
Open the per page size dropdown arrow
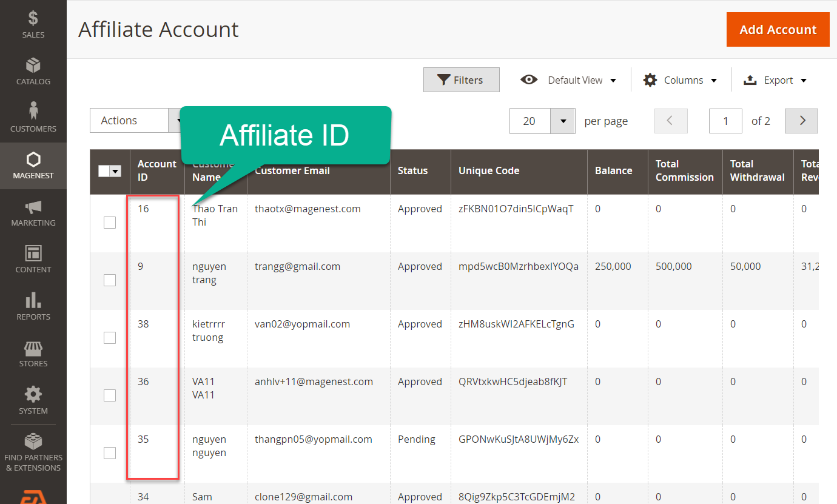coord(562,121)
